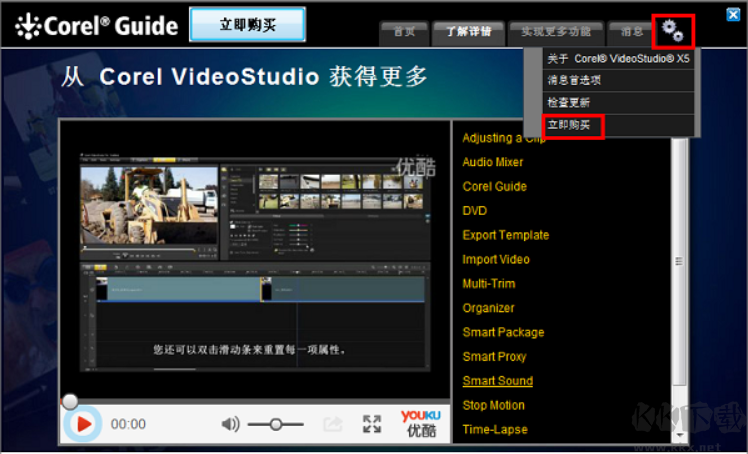
Task: Choose 消息首选项 in the settings menu
Action: [573, 81]
